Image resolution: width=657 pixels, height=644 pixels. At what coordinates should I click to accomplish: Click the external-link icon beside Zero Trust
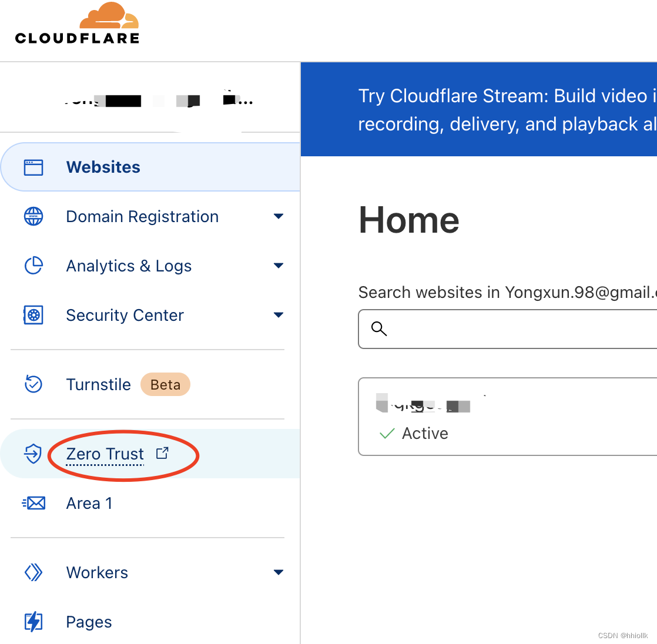(162, 453)
